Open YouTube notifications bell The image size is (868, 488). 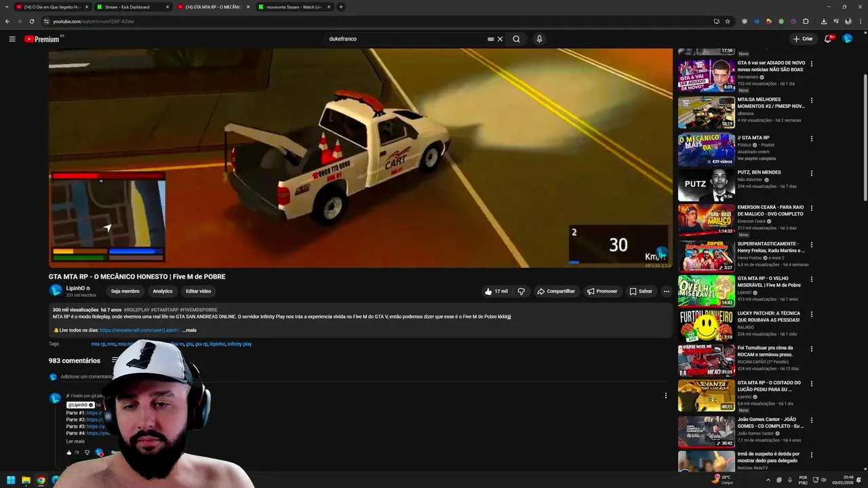coord(828,39)
